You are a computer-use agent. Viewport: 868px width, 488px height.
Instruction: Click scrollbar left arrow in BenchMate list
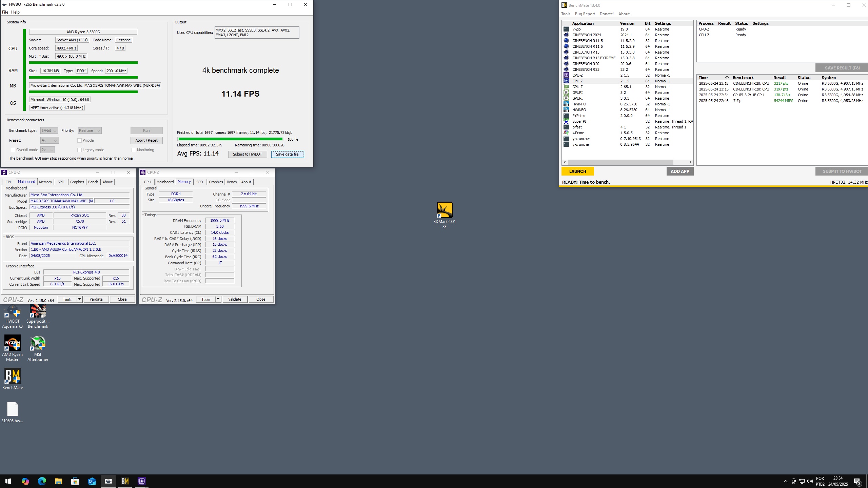click(x=565, y=162)
